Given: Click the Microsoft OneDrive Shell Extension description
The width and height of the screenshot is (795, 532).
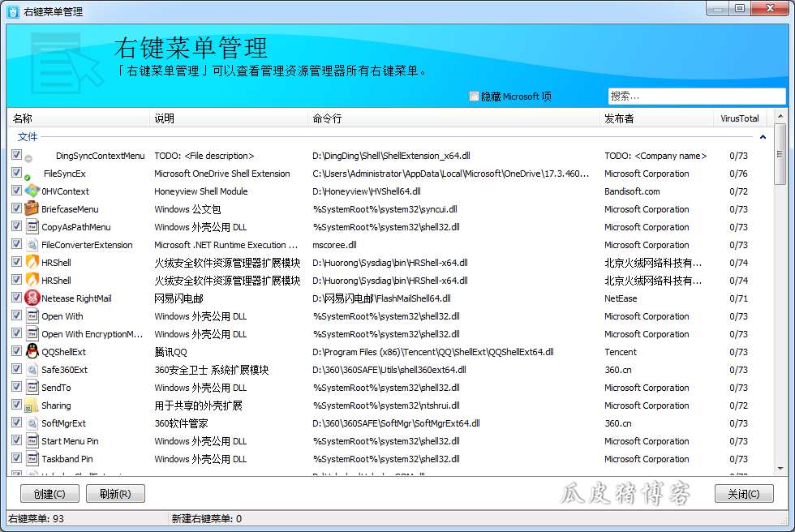Looking at the screenshot, I should (222, 174).
